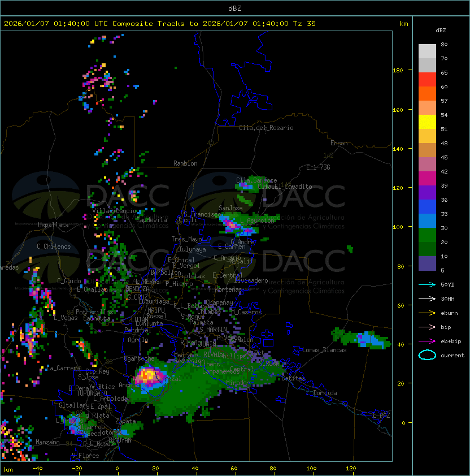Click the Tulumaya place label
Viewport: 470px width, 476px height.
[193, 249]
